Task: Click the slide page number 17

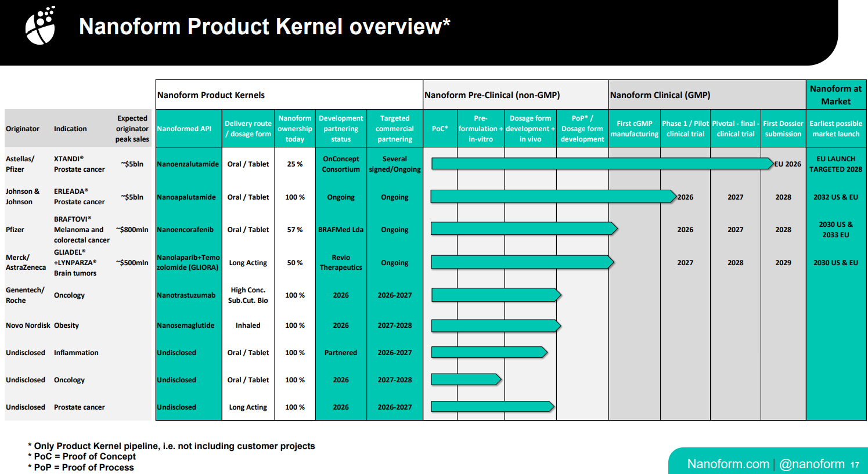Action: click(855, 465)
